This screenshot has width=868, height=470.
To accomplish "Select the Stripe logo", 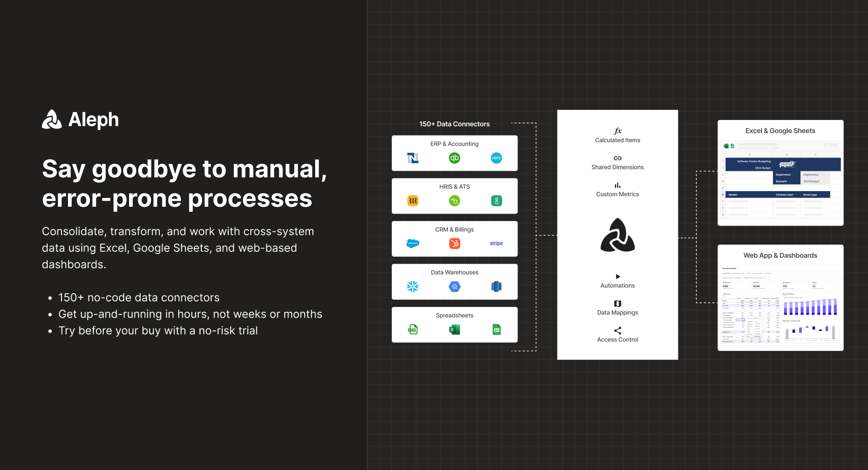I will [496, 243].
